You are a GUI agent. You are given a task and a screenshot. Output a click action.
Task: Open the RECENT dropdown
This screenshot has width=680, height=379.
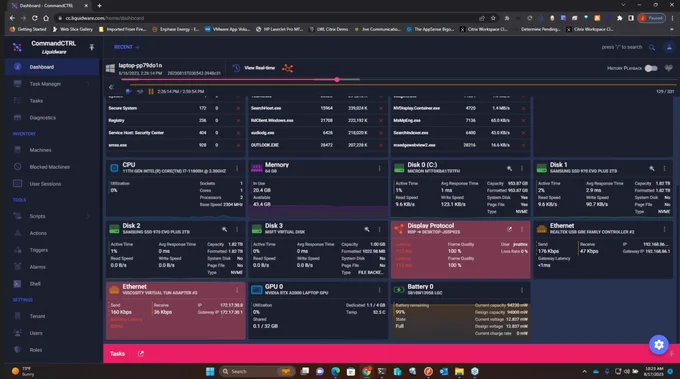[127, 47]
